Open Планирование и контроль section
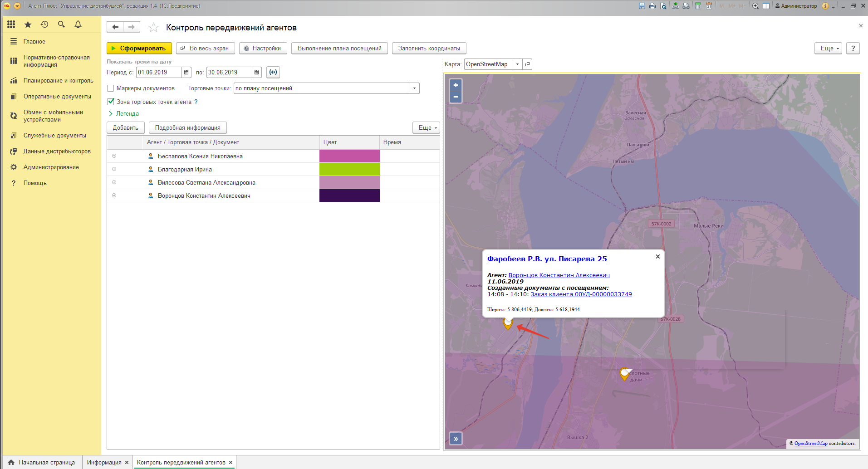 [52, 81]
